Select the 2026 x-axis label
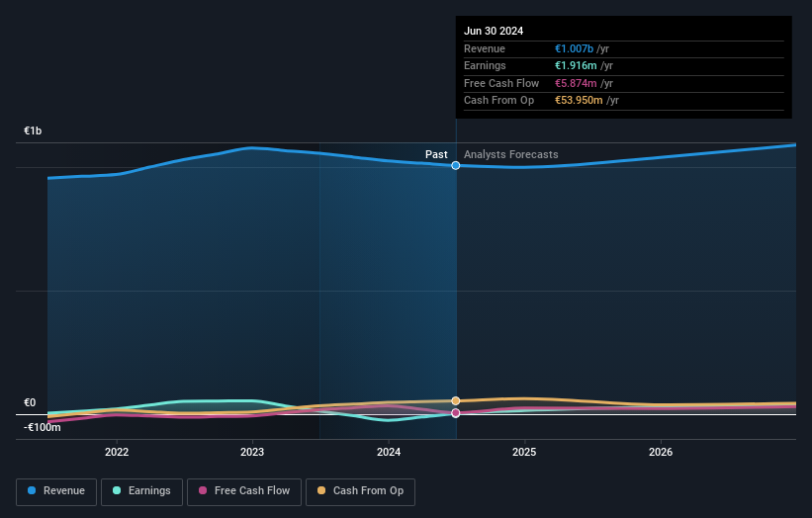Screen dimensions: 812x518 (x=661, y=452)
